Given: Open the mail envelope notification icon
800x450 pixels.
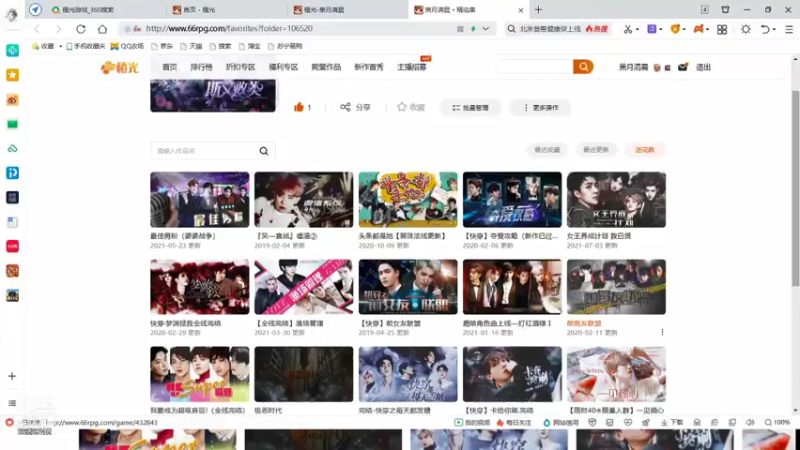Looking at the screenshot, I should coord(683,67).
